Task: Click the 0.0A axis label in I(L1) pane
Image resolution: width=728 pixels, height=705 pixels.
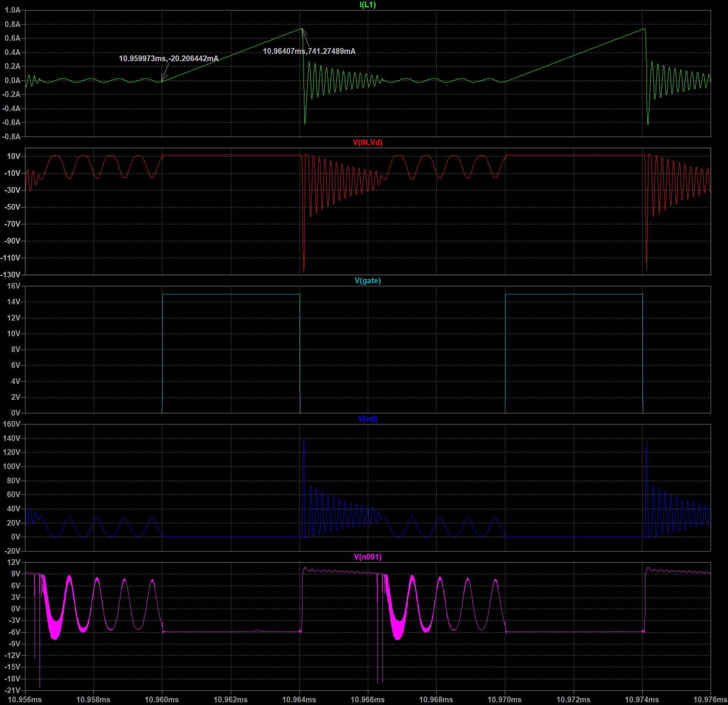Action: click(x=12, y=80)
